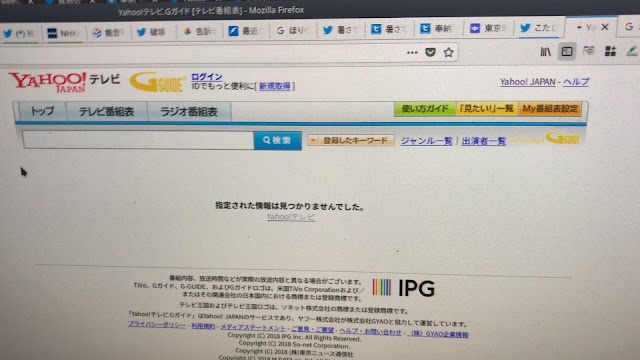Open ご意見・ご要望 footer link
Screen dimensions: 640x360
click(x=313, y=329)
